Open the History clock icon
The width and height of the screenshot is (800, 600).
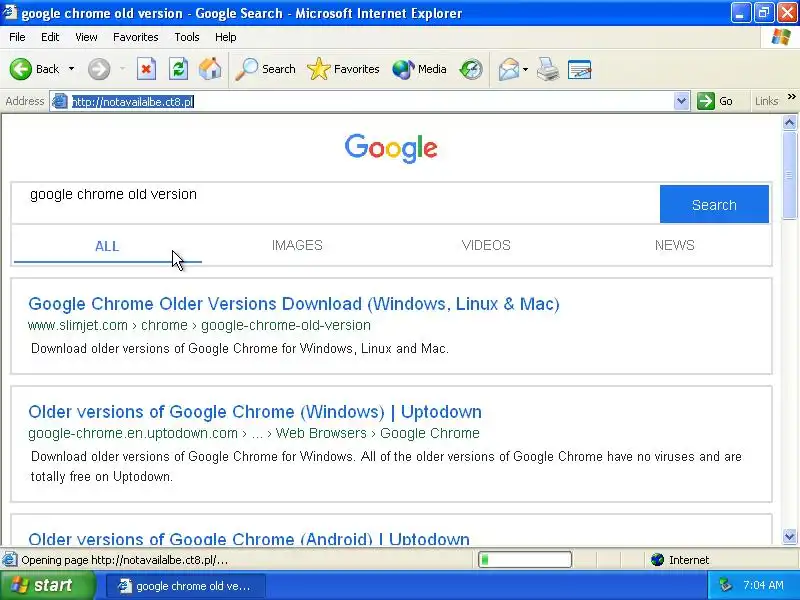coord(471,69)
